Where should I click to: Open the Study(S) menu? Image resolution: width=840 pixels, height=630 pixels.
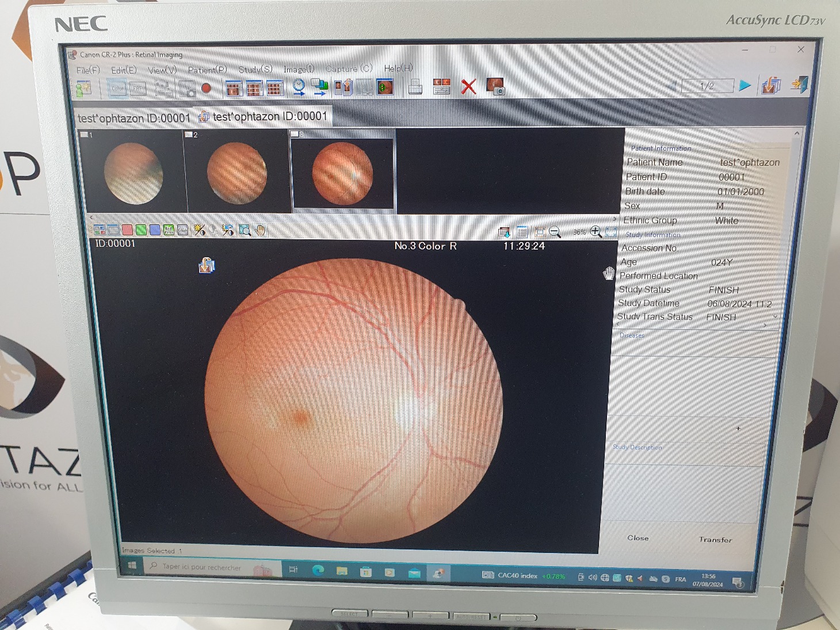(255, 69)
